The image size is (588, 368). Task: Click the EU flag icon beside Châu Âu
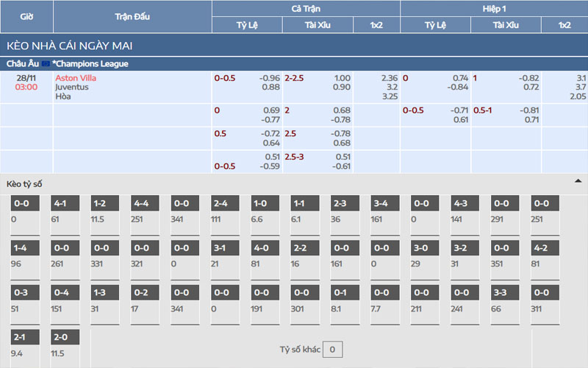point(46,64)
